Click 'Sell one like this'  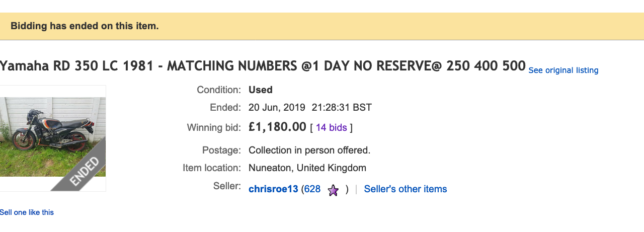point(27,212)
